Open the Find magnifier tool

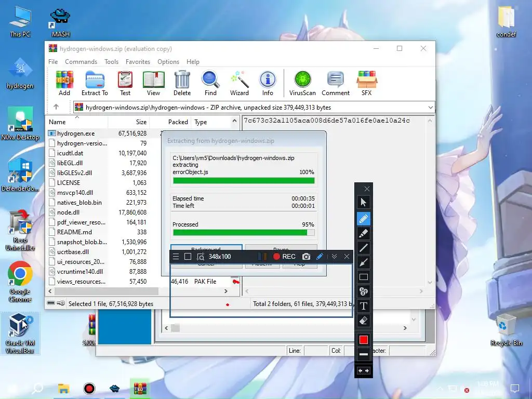coord(210,83)
